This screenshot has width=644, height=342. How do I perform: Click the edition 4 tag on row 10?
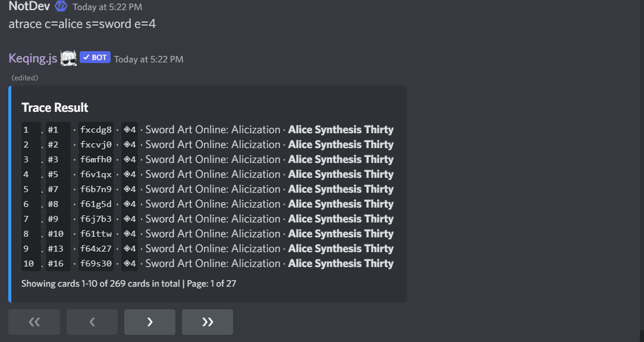[130, 263]
